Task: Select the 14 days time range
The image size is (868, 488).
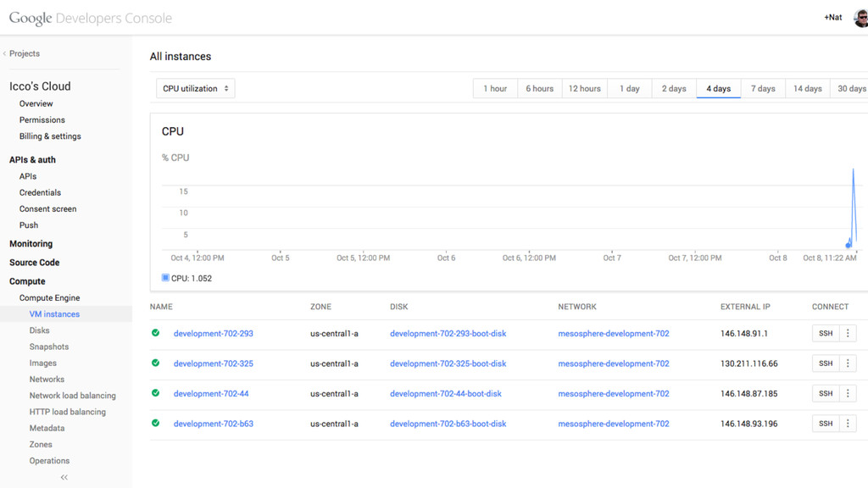Action: tap(808, 88)
